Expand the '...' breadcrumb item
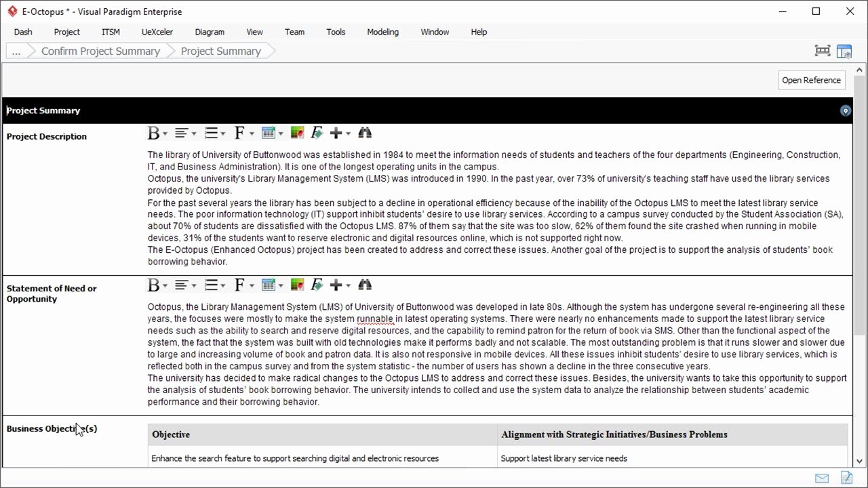The image size is (868, 488). coord(16,51)
